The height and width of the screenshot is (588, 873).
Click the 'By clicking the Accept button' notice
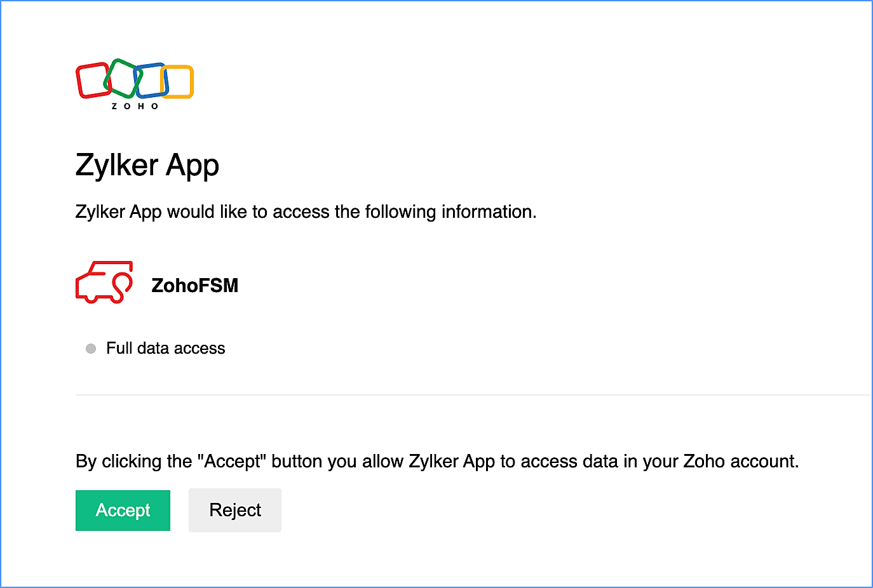coord(436,461)
